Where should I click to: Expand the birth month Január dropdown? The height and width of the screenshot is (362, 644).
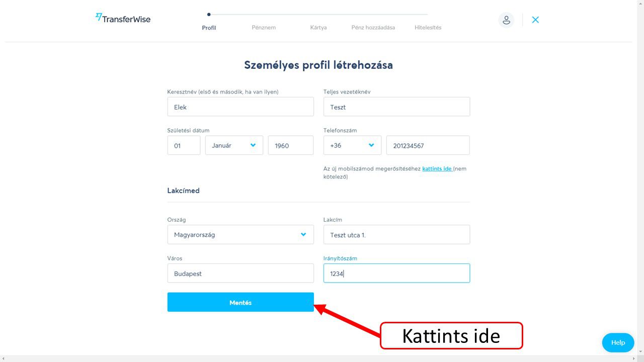point(234,145)
